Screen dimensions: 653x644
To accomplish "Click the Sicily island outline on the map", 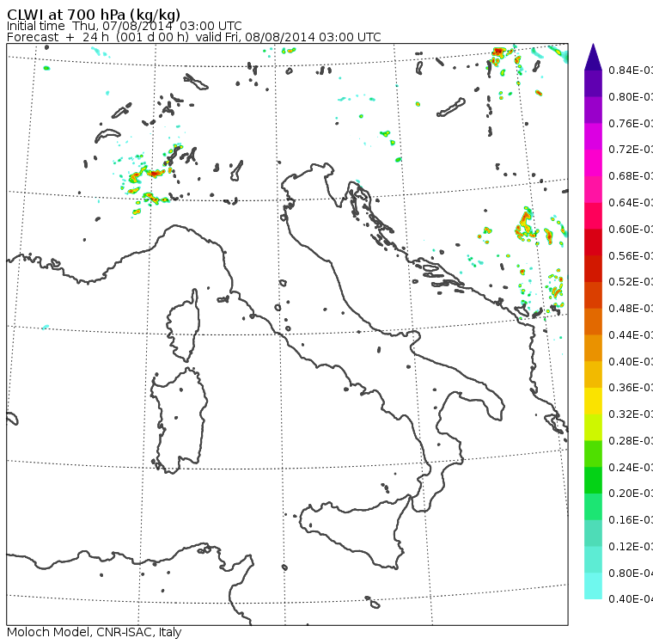I will click(x=354, y=531).
